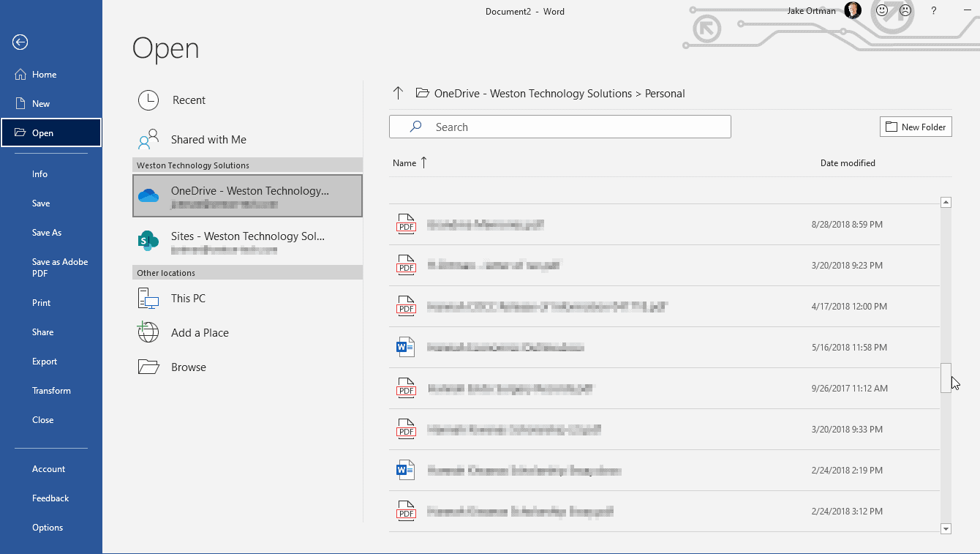Click the Word icon dated 5/16/2018 11:58 PM

pyautogui.click(x=406, y=347)
